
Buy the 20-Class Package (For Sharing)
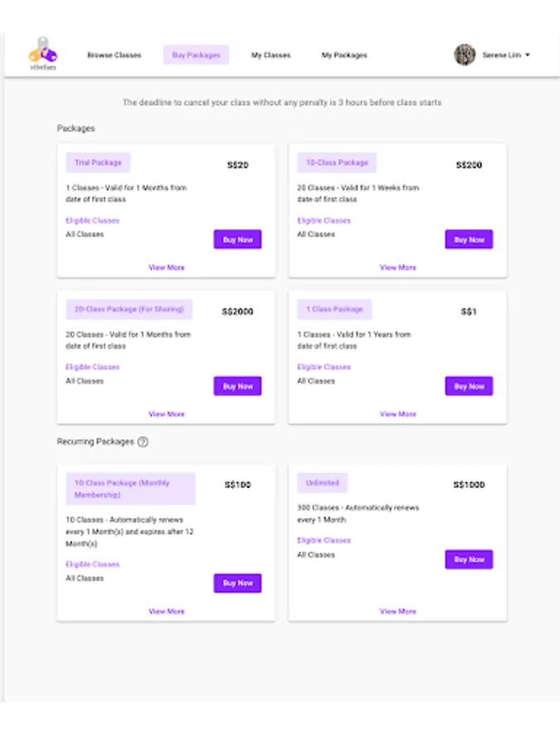237,386
